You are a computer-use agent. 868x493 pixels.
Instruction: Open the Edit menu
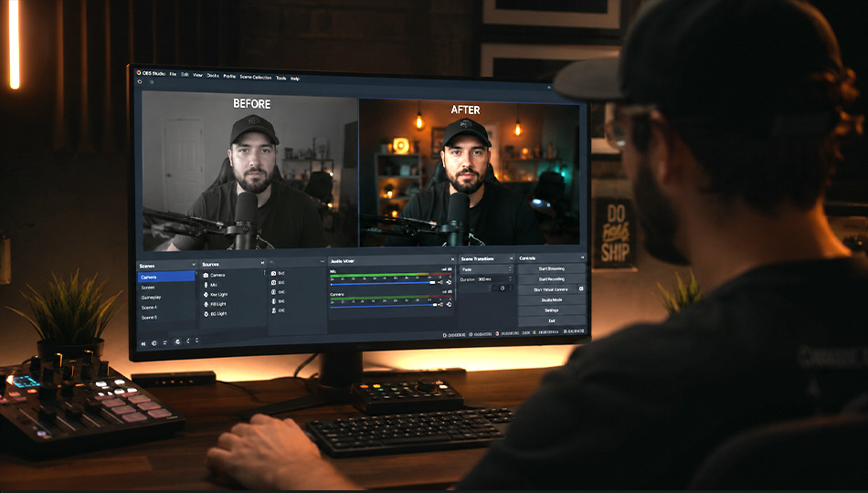click(x=185, y=75)
